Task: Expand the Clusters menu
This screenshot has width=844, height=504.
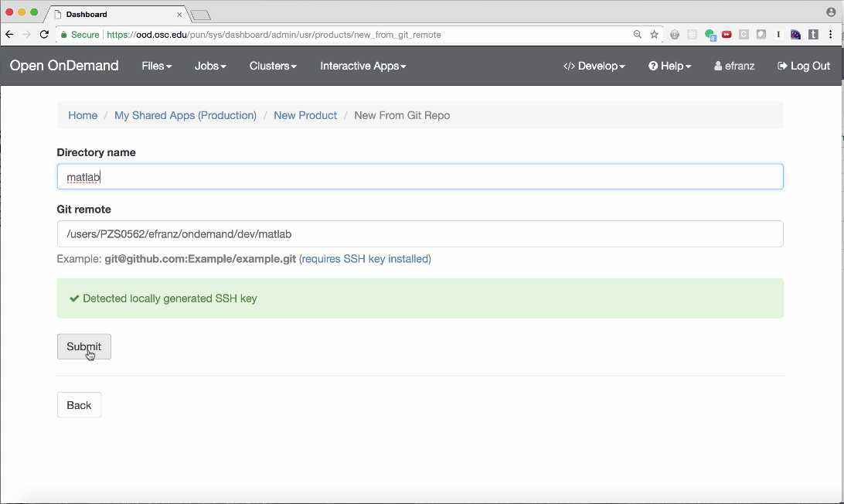Action: pyautogui.click(x=273, y=66)
